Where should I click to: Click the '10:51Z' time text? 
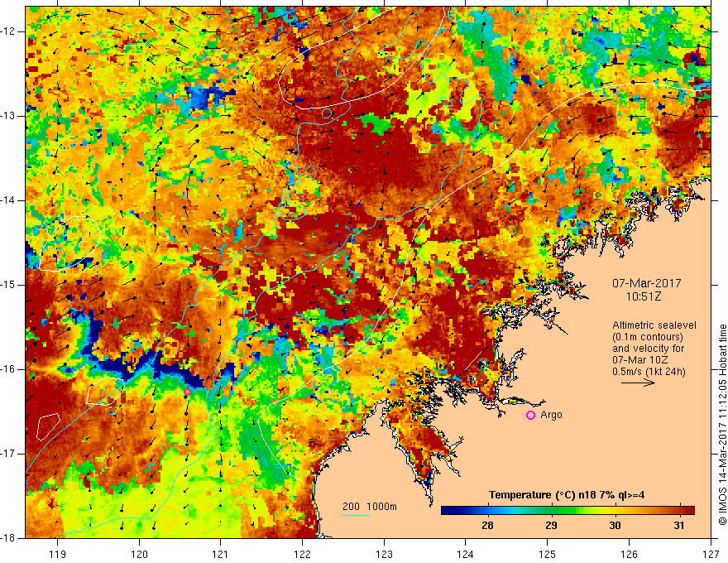[x=643, y=296]
